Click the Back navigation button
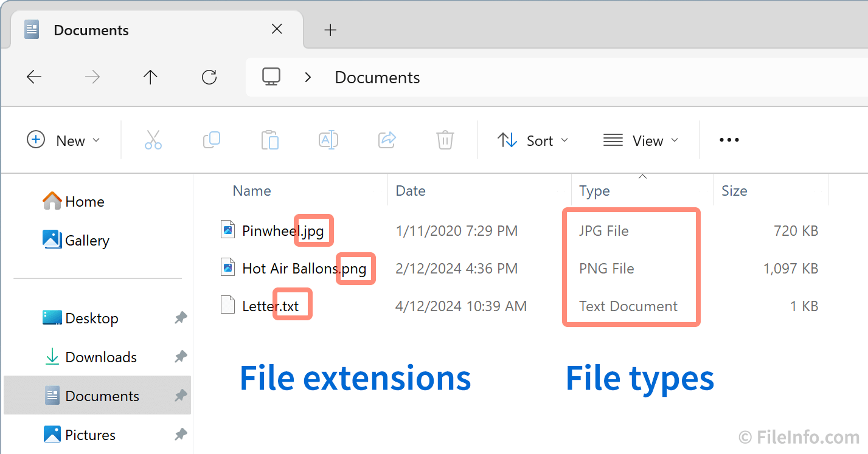Screen dimensions: 868x454 [33, 77]
